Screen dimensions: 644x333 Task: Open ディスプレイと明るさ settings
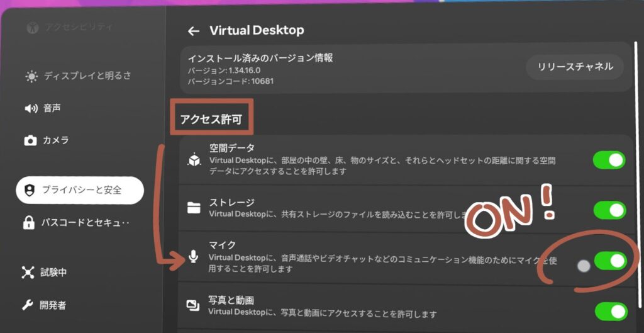pyautogui.click(x=87, y=76)
